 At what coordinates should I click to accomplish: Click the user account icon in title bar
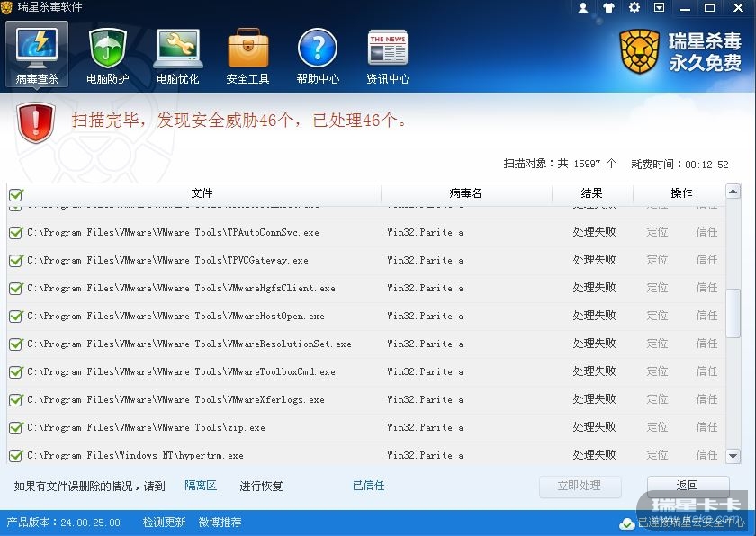click(583, 8)
